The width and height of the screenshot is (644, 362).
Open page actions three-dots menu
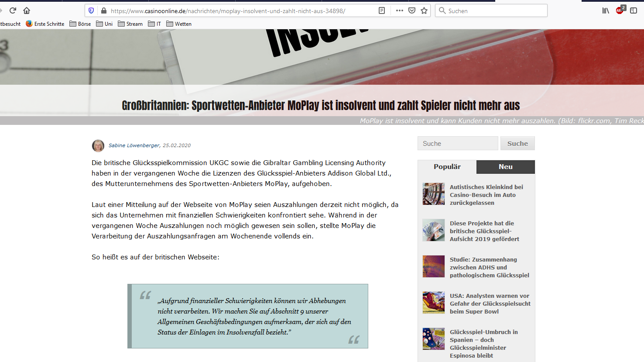pos(399,10)
